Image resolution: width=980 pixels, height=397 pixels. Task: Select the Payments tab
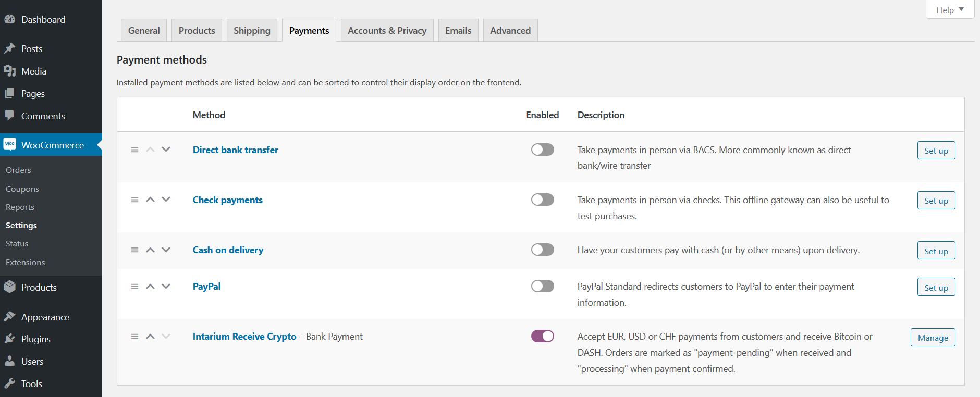(309, 30)
